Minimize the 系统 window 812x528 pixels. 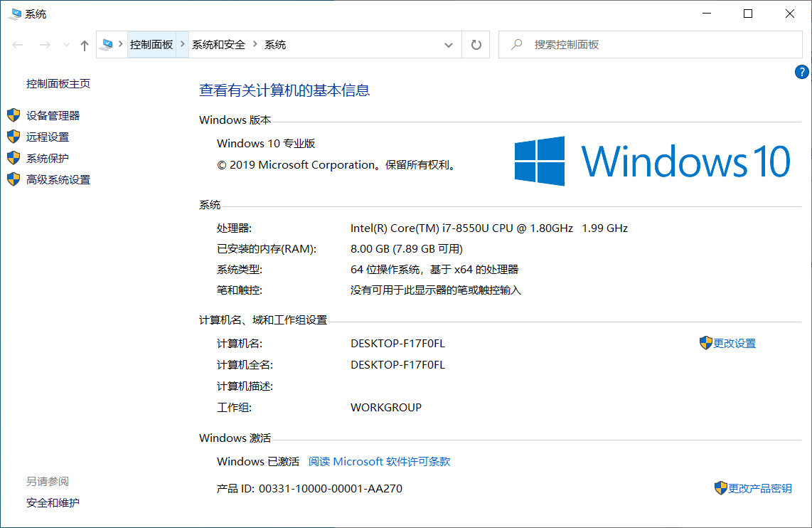706,14
